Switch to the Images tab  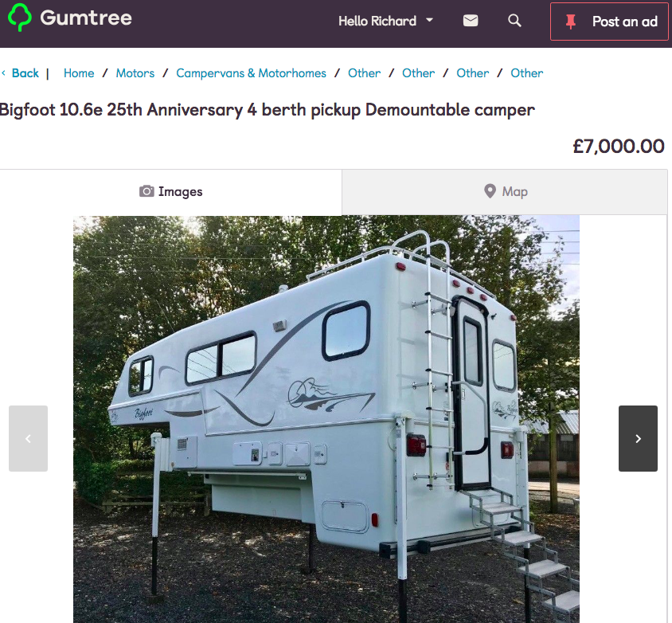coord(171,192)
